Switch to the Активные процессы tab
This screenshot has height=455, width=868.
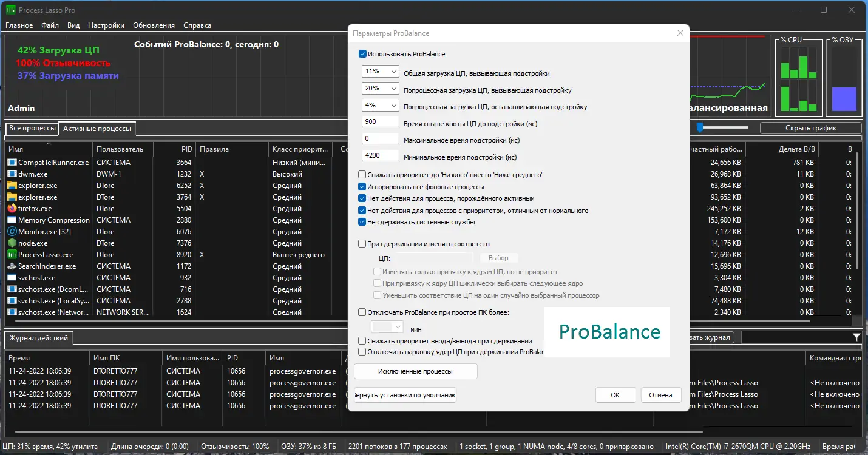(x=97, y=129)
